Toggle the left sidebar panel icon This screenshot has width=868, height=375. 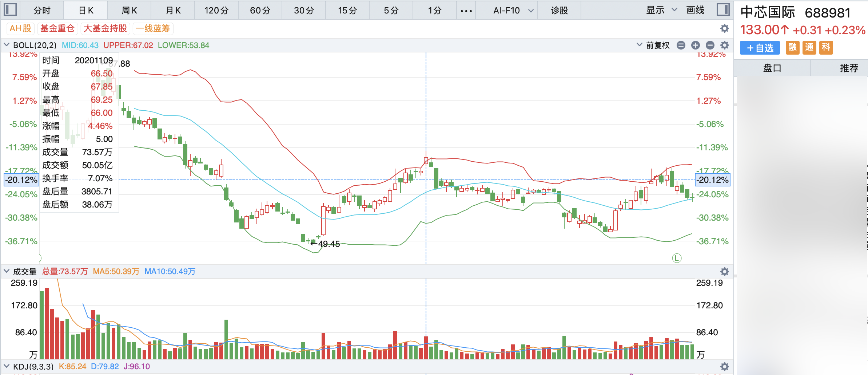10,10
